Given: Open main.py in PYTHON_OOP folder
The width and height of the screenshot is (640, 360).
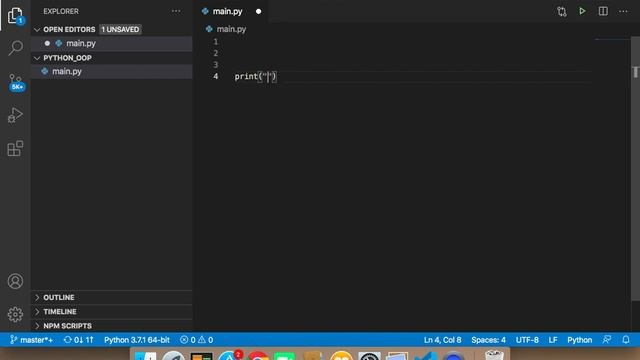Looking at the screenshot, I should [111, 71].
